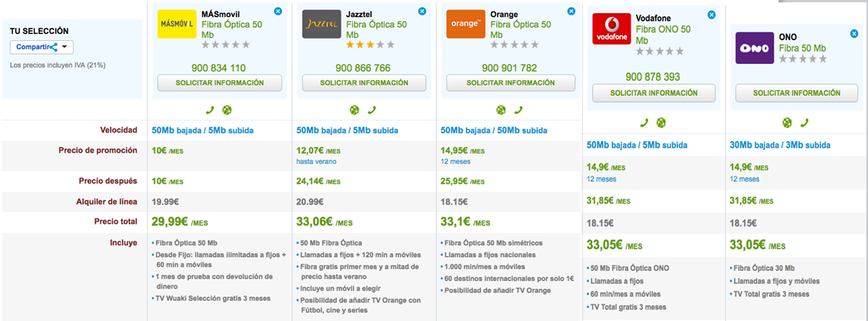Open the MÁSmovil Fibra Óptica 50 Mb link
This screenshot has height=321, width=868.
pos(231,29)
